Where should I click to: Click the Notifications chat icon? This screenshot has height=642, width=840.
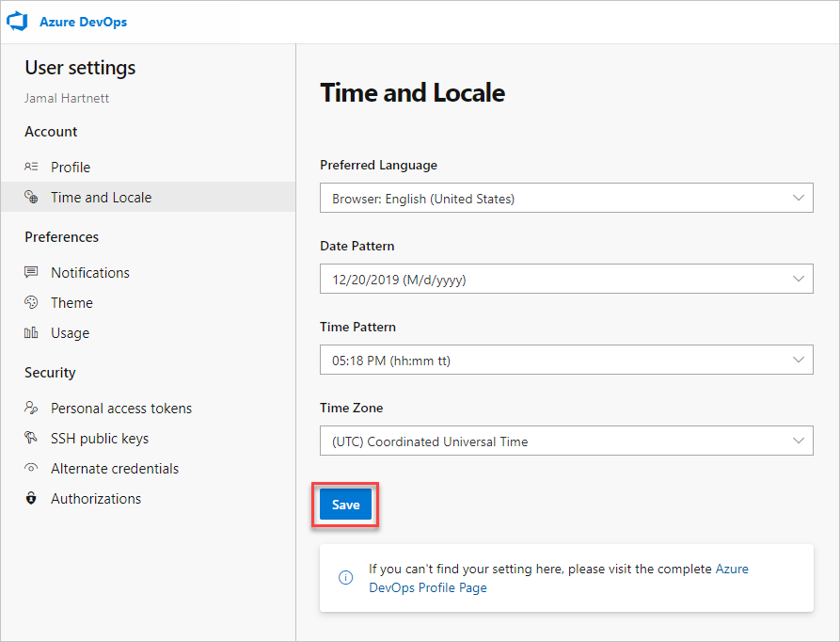(x=31, y=272)
